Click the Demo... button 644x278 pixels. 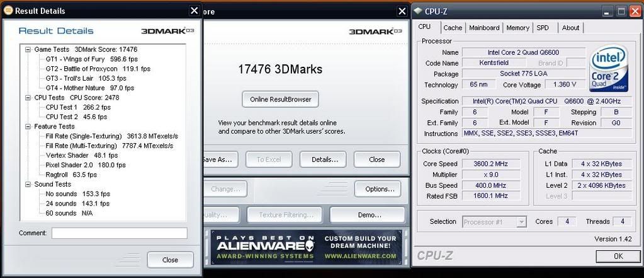point(367,215)
